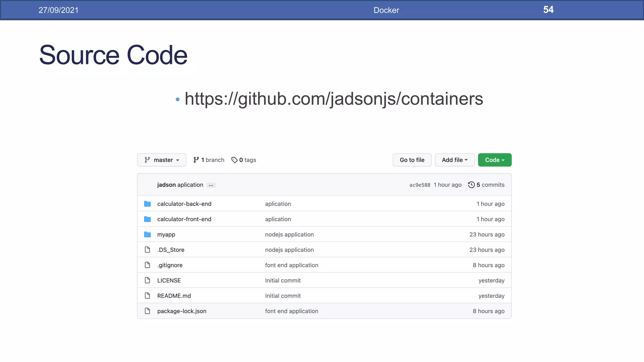Click the calculator-back-end folder icon
The image size is (644, 362).
coord(147,204)
